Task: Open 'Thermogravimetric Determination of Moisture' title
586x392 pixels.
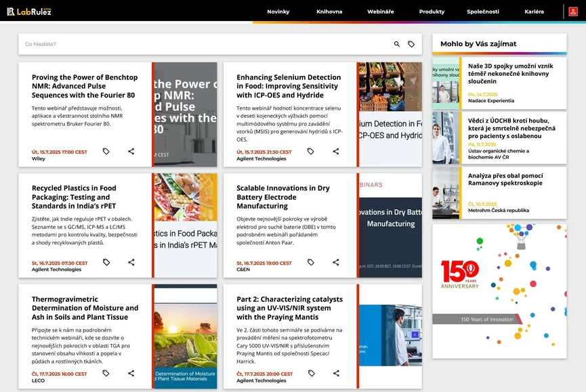Action: [85, 308]
